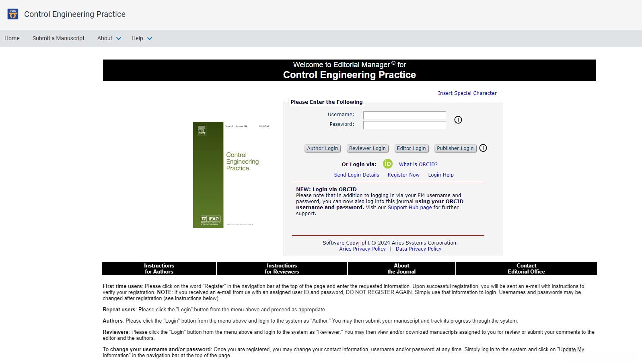Open the Aries Privacy Policy link
This screenshot has height=364, width=642.
coord(362,249)
